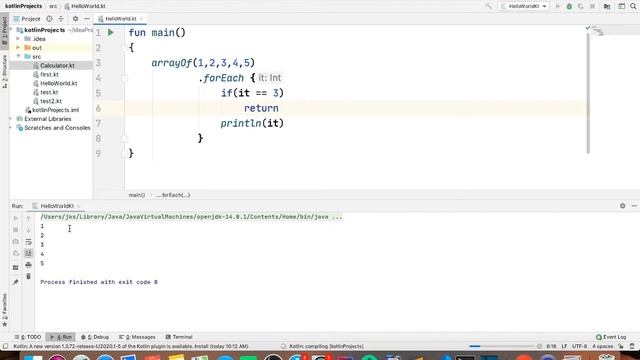Open the TODO tool window tab
640x360 pixels.
28,337
